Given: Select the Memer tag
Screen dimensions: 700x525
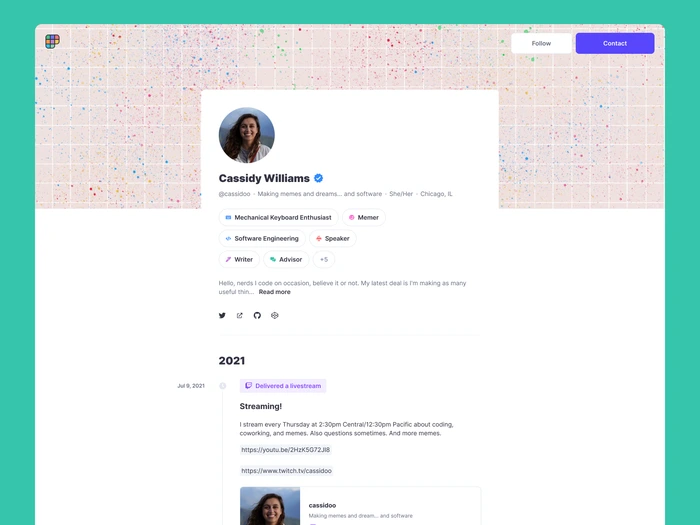Looking at the screenshot, I should tap(363, 217).
